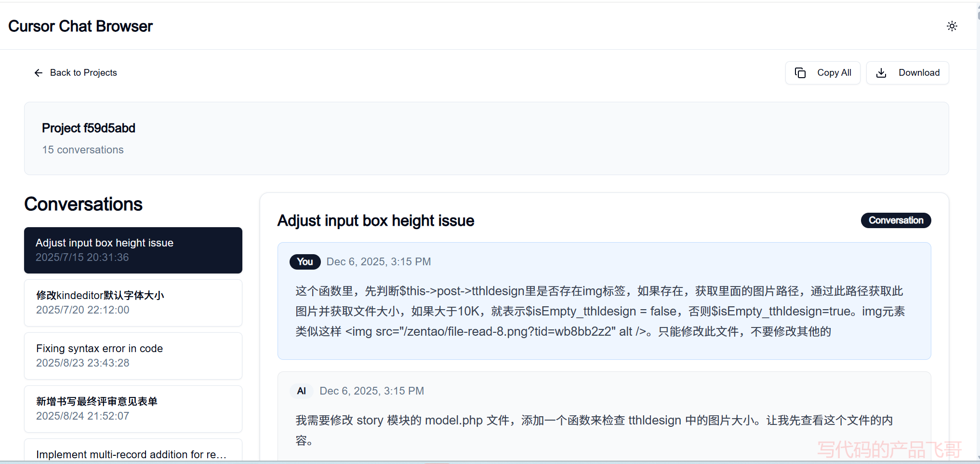Viewport: 980px width, 464px height.
Task: Click the timestamp on the You message
Action: pyautogui.click(x=379, y=261)
